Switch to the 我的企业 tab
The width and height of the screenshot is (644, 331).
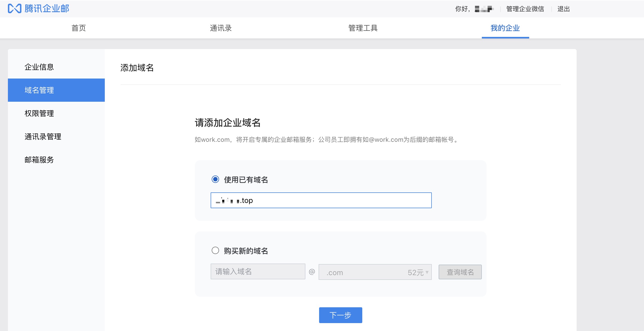505,28
